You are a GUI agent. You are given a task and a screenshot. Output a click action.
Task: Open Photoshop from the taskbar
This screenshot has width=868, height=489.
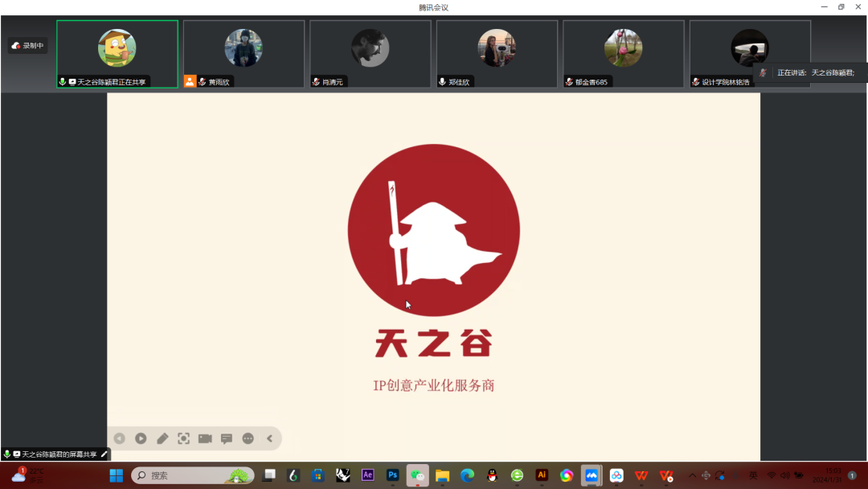tap(393, 475)
